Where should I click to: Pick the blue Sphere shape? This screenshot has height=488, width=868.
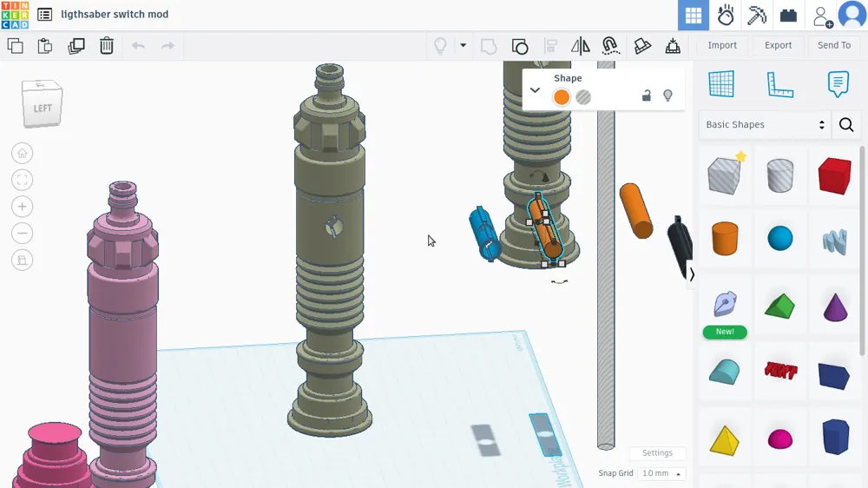click(780, 238)
